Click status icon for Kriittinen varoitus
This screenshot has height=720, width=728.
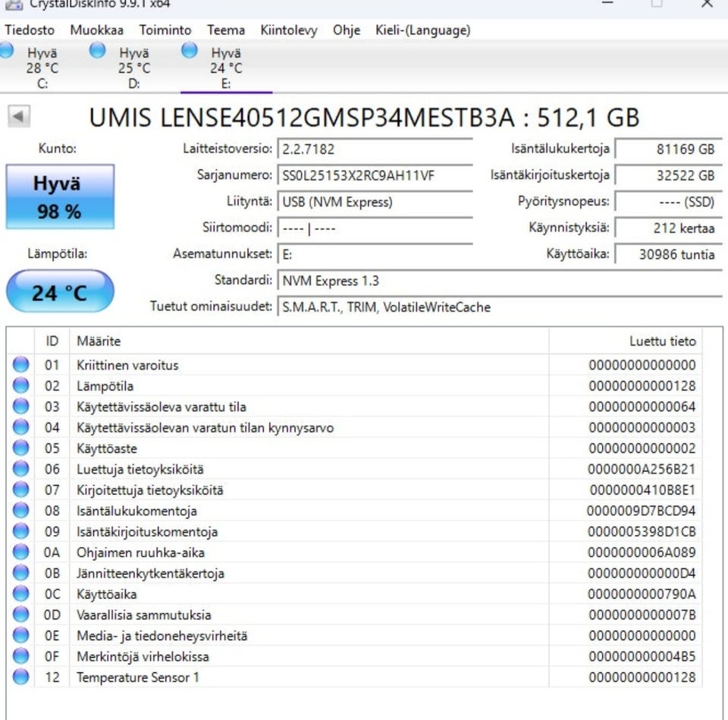click(20, 365)
